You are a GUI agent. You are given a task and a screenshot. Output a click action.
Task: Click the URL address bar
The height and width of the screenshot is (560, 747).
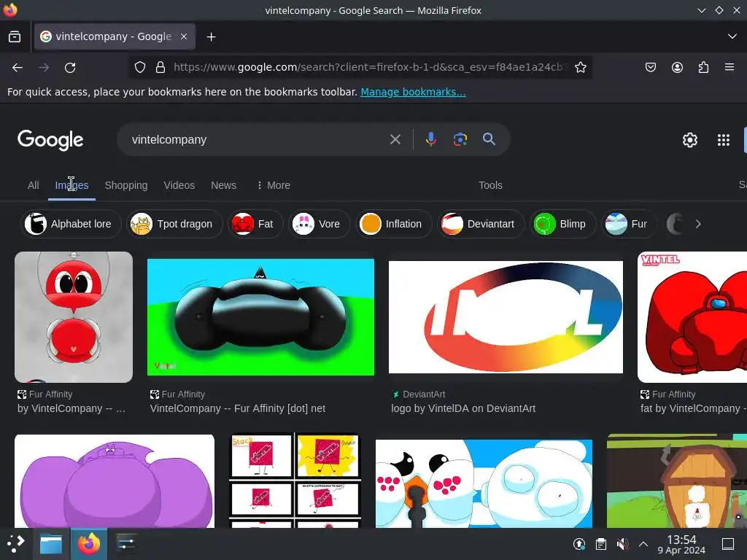point(369,67)
